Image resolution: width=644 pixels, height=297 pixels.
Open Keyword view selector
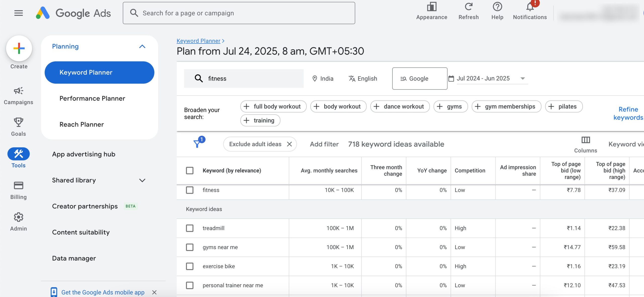[626, 144]
